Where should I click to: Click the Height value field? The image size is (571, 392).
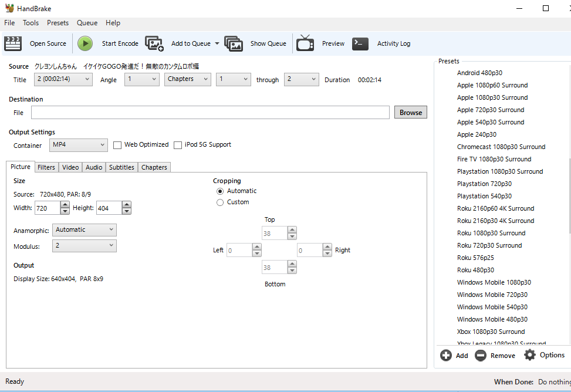tap(109, 208)
